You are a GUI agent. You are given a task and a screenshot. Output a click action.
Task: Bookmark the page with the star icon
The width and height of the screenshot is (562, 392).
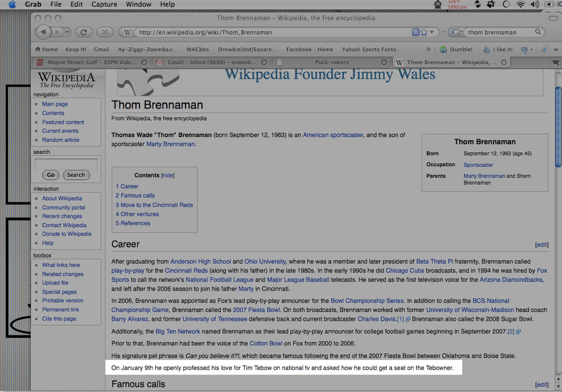[x=424, y=32]
